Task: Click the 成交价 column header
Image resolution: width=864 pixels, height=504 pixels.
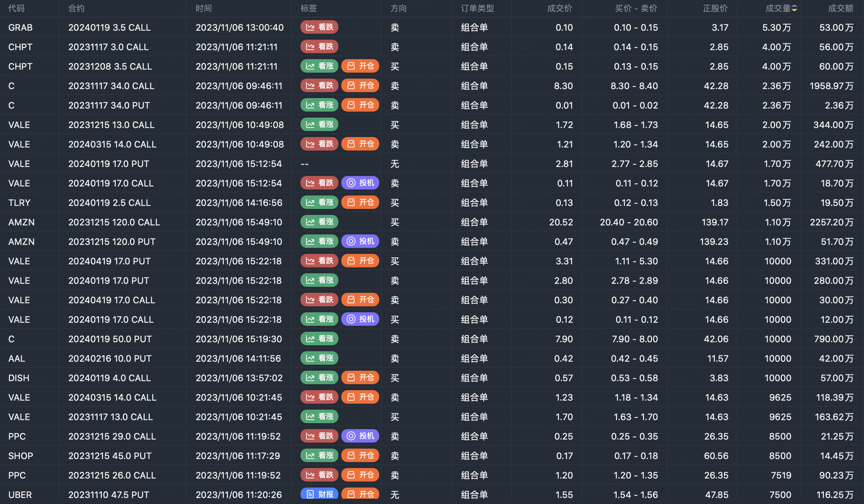Action: [x=560, y=8]
